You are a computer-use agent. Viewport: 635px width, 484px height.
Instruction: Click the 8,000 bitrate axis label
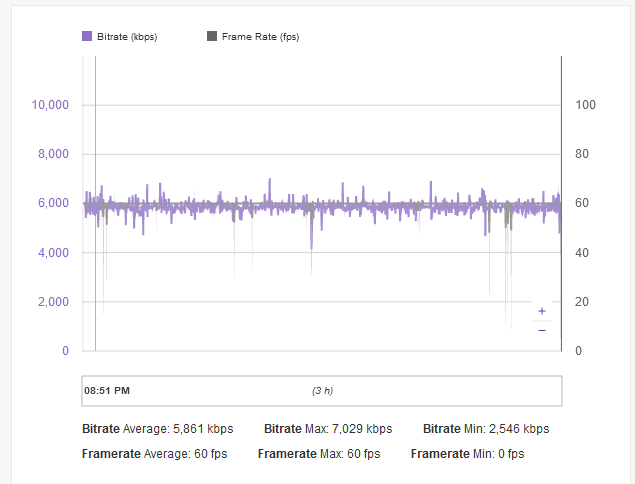click(x=53, y=154)
